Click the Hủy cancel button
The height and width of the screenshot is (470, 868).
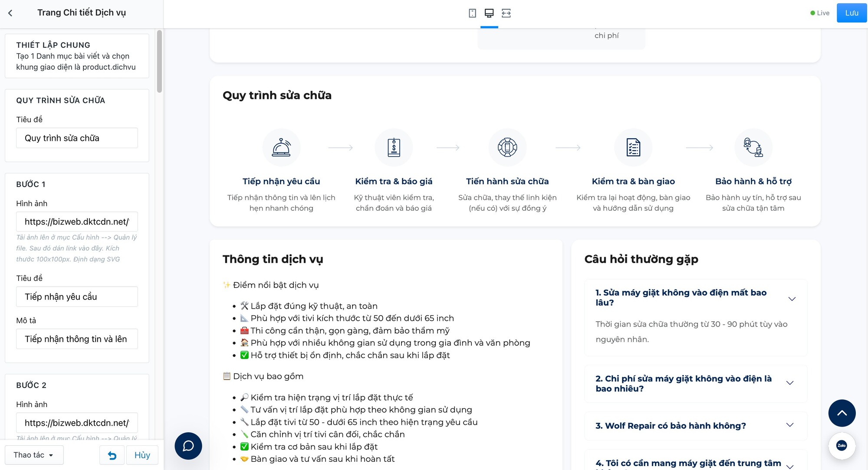pyautogui.click(x=142, y=455)
